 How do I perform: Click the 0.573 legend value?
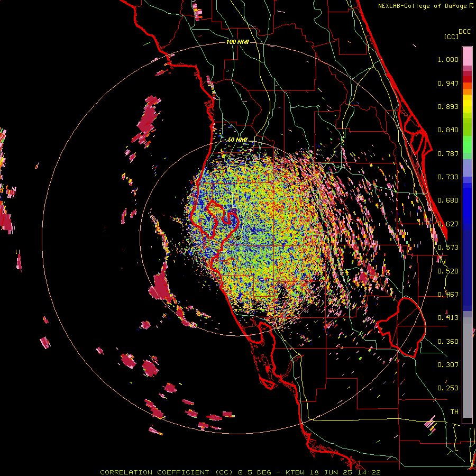pyautogui.click(x=448, y=248)
